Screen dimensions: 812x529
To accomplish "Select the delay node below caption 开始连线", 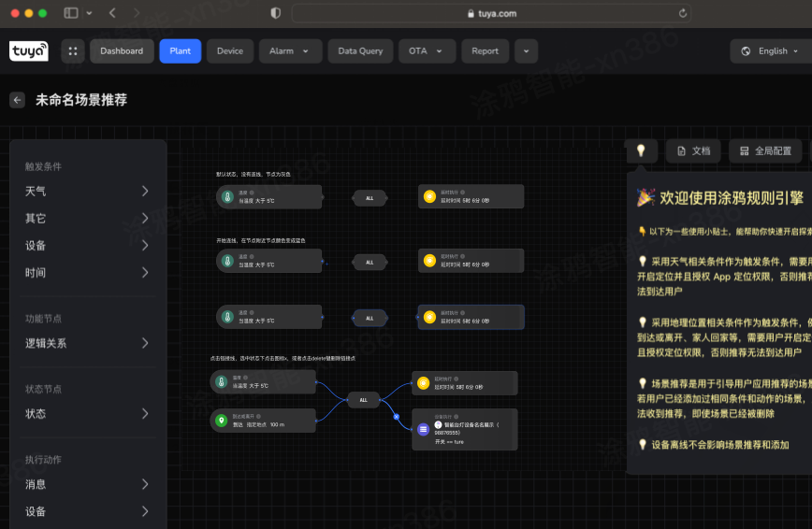I will tap(471, 261).
